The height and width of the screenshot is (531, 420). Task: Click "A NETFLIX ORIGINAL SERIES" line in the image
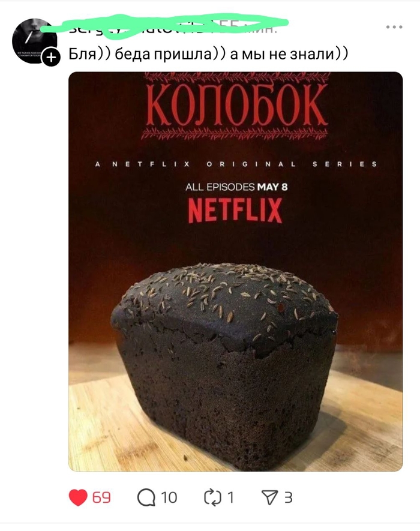(x=236, y=164)
